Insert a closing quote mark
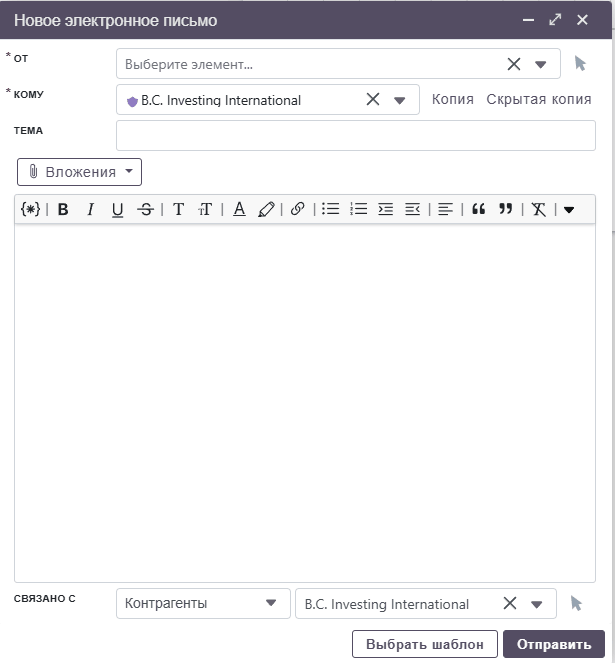Viewport: 615px width, 663px height. click(505, 209)
